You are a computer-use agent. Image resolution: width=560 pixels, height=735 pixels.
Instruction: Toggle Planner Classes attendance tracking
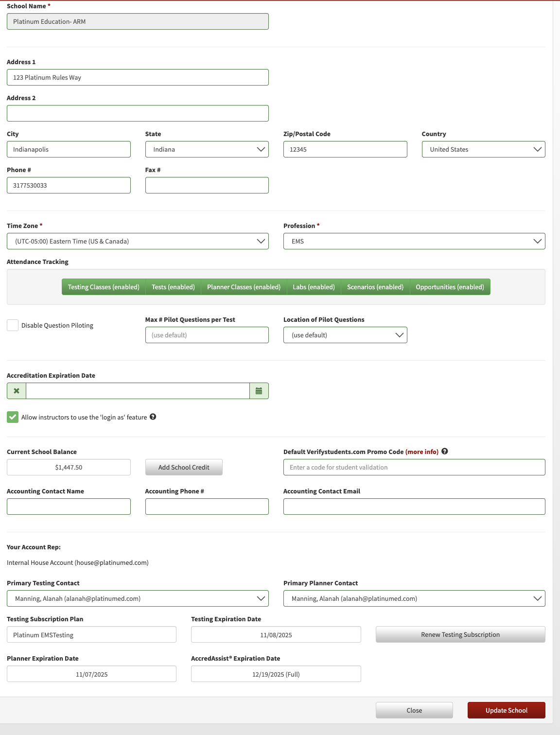(x=244, y=287)
